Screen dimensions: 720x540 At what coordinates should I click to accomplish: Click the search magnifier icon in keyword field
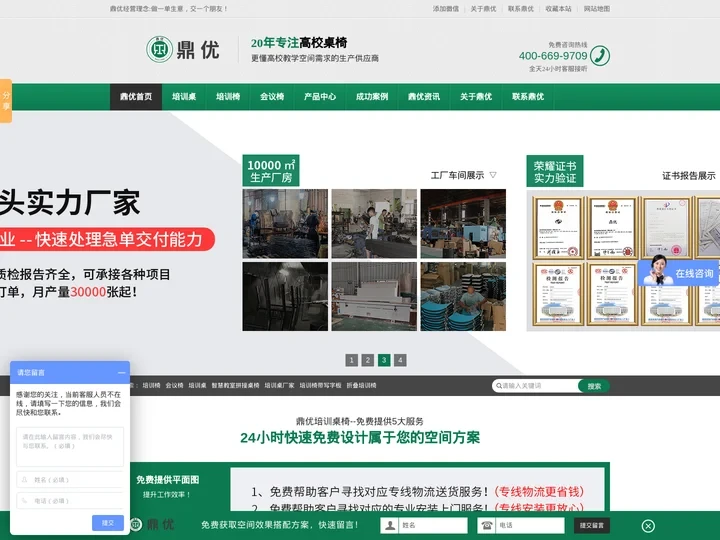[x=499, y=386]
